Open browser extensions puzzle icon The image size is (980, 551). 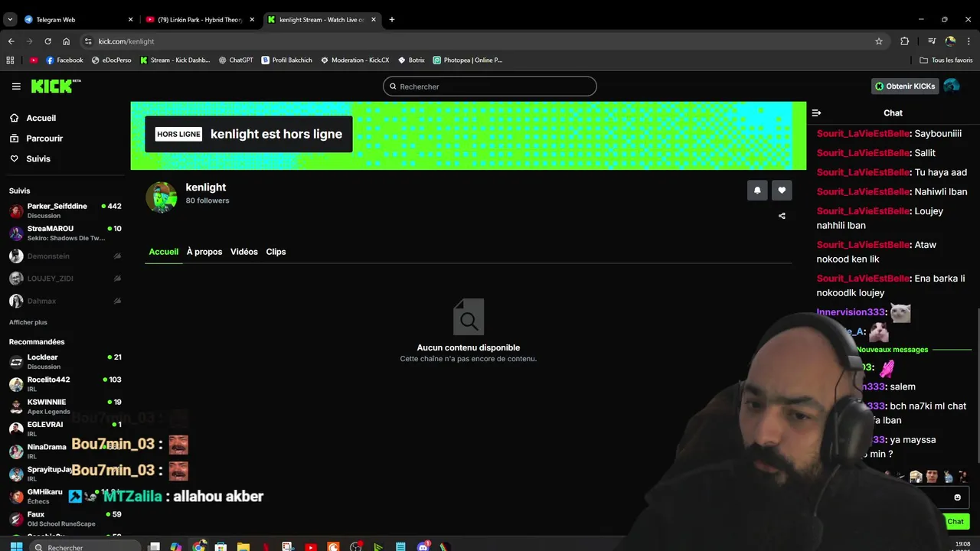coord(905,41)
